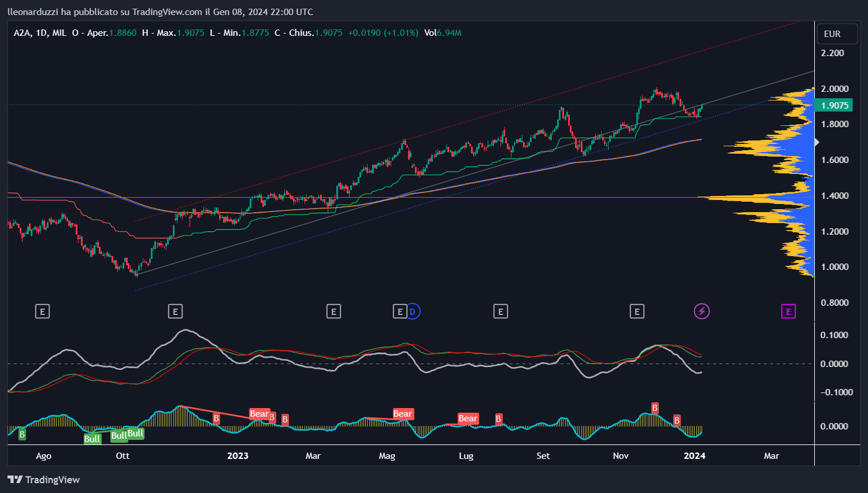868x493 pixels.
Task: Click the 2024 year label
Action: click(695, 456)
